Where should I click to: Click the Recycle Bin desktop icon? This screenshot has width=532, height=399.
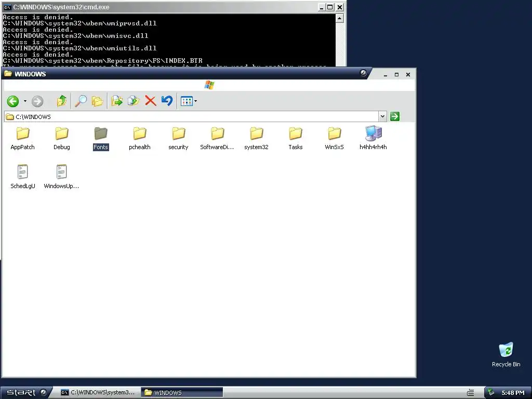[x=506, y=355]
